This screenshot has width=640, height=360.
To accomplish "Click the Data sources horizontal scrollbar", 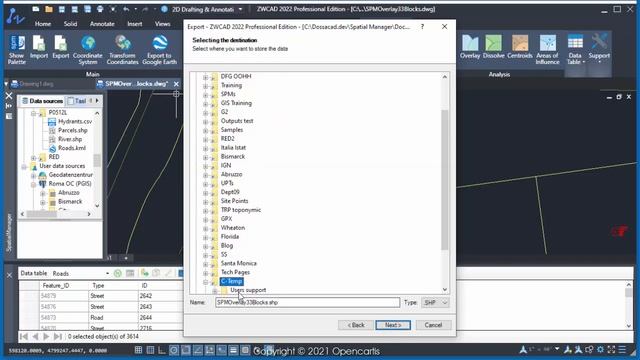I will [42, 214].
